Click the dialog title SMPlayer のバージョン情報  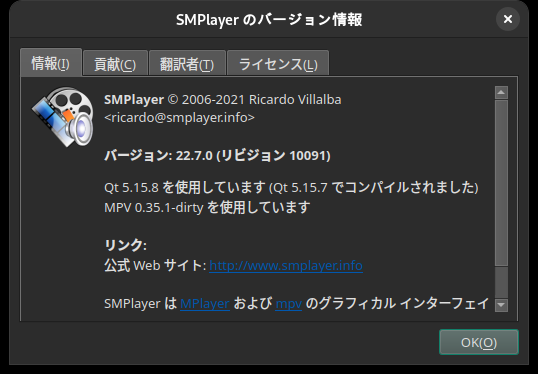point(269,20)
